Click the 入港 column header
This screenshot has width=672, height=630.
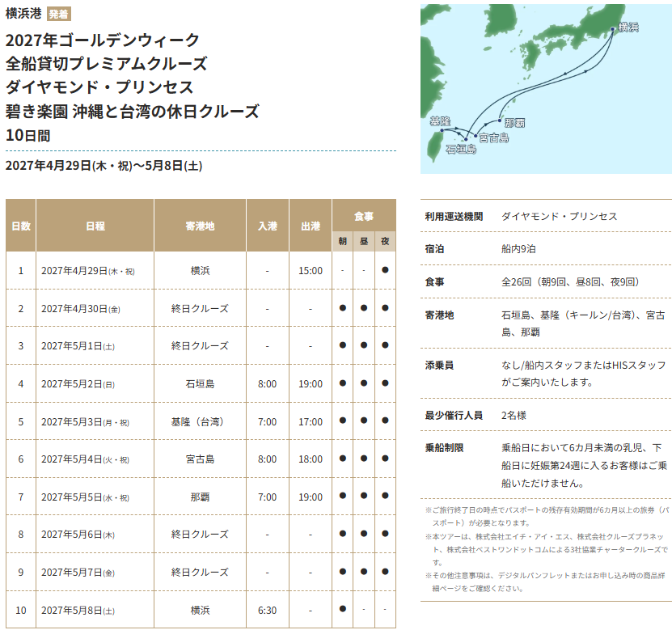268,226
